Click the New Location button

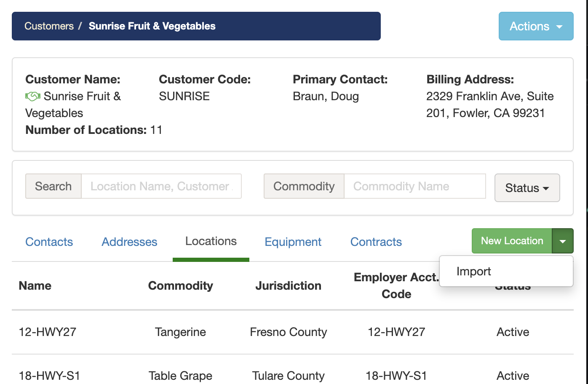click(512, 241)
